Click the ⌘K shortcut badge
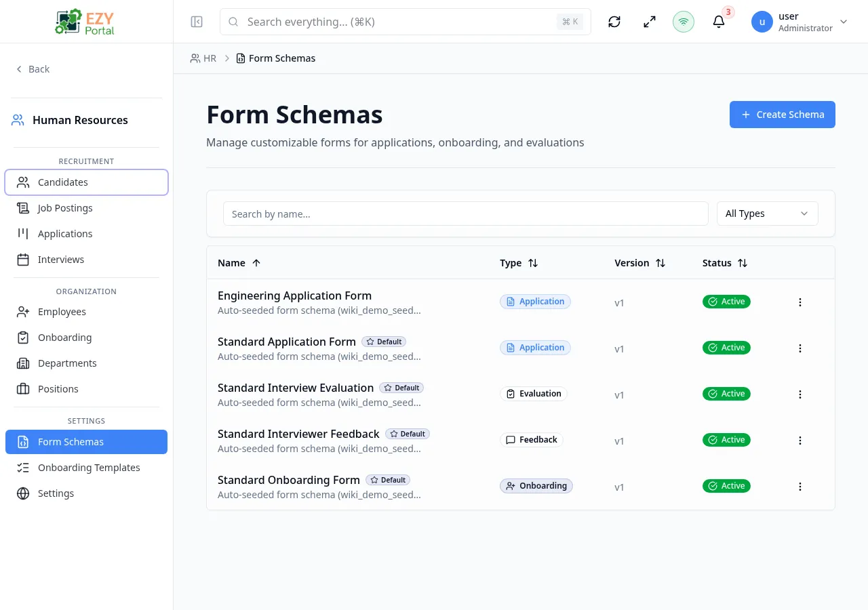868x610 pixels. point(570,22)
